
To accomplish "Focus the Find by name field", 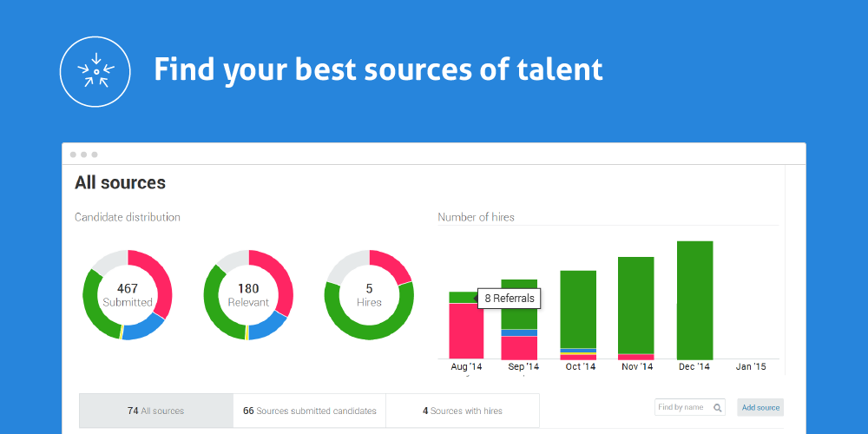I will point(681,407).
